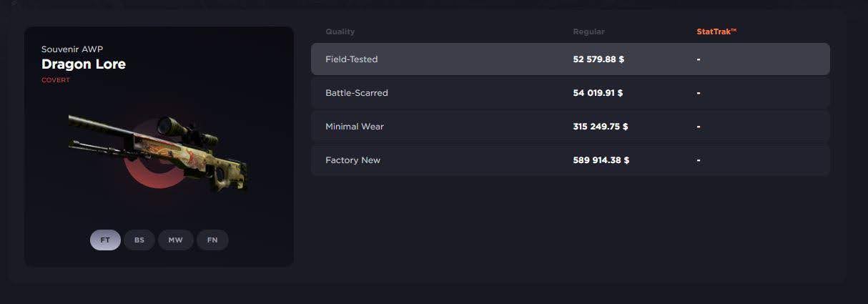The width and height of the screenshot is (868, 304).
Task: Click the Quality column header
Action: 340,31
